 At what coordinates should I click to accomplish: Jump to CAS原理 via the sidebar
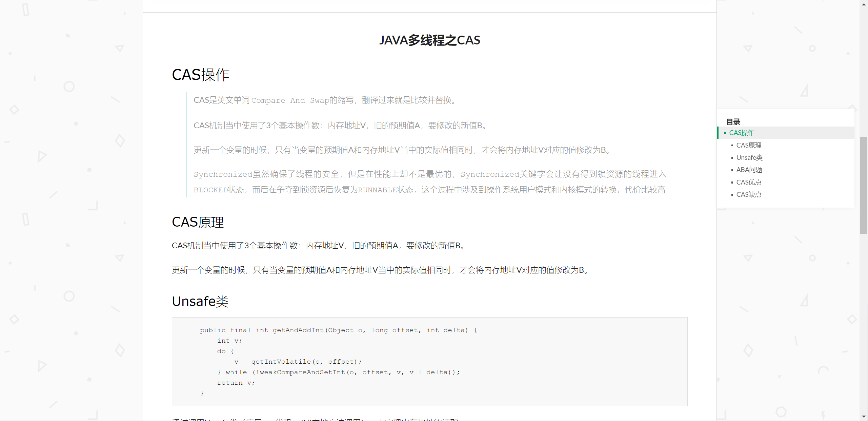pos(749,145)
